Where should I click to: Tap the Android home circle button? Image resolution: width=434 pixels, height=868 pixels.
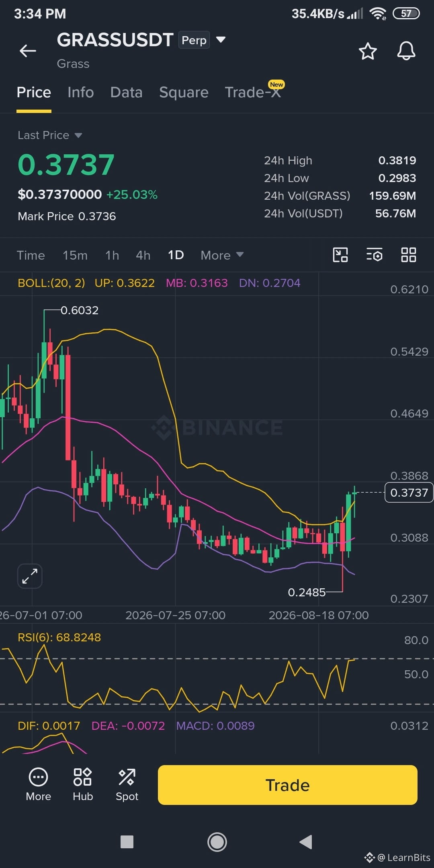pyautogui.click(x=217, y=841)
